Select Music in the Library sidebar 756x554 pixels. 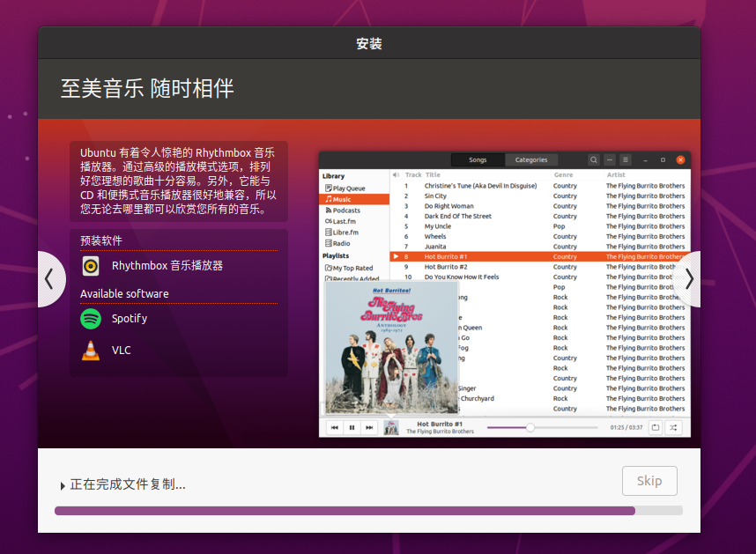pyautogui.click(x=354, y=199)
